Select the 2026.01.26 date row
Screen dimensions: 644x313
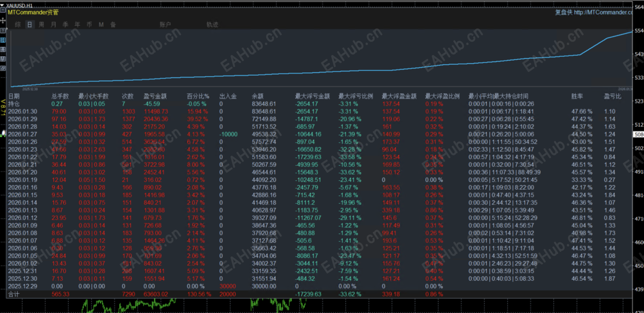click(23, 142)
